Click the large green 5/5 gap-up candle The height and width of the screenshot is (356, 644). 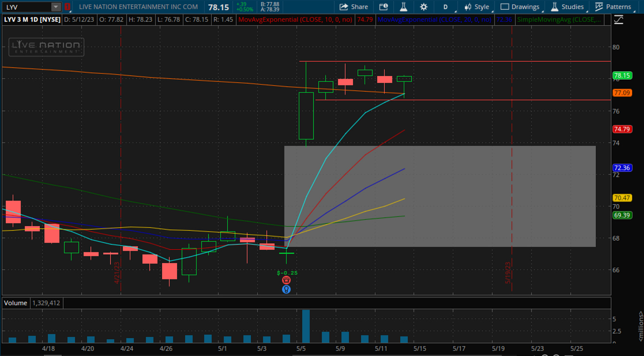click(306, 116)
